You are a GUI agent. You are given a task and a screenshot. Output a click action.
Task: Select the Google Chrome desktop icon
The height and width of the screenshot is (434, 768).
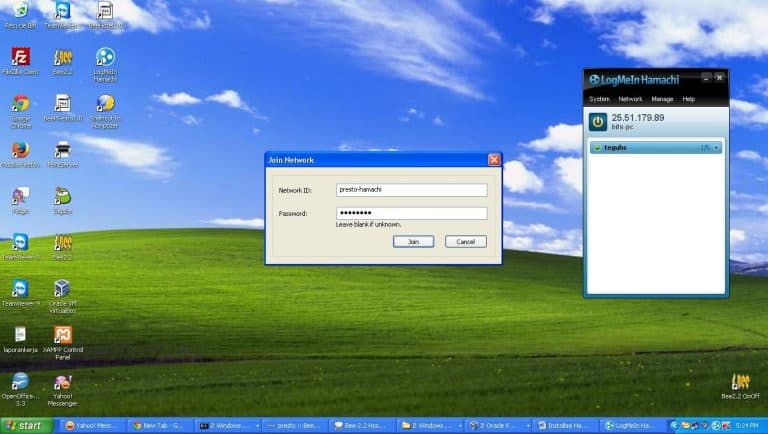(x=20, y=105)
